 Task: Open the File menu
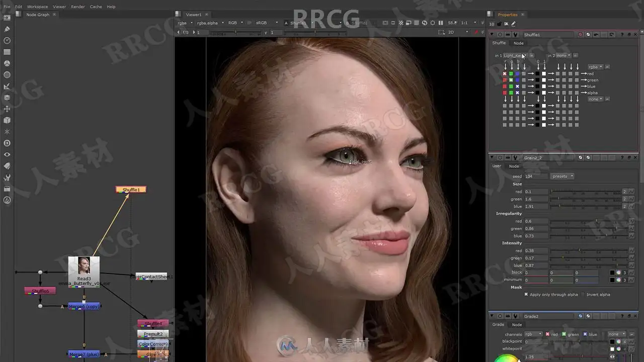point(7,7)
